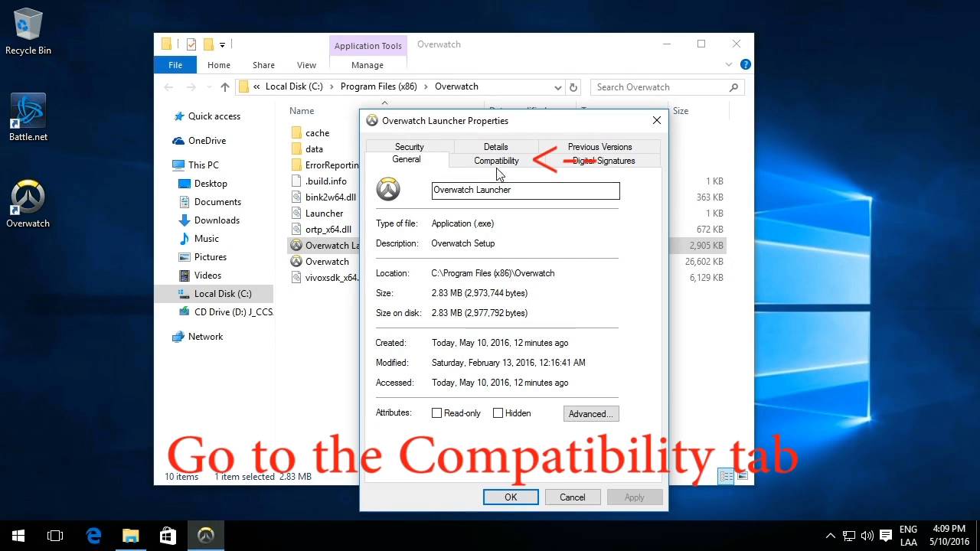Open the clock and date flyout
The width and height of the screenshot is (980, 551).
(949, 536)
